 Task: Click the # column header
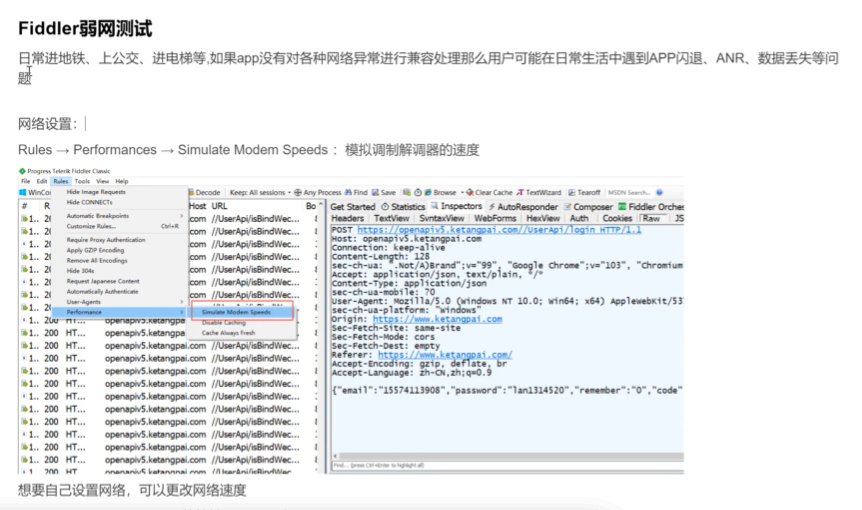click(x=24, y=206)
